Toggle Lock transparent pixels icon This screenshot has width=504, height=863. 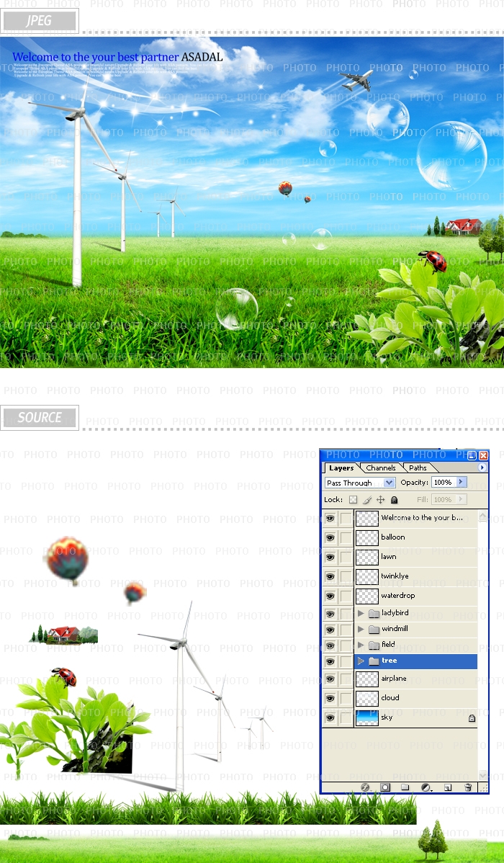coord(354,500)
